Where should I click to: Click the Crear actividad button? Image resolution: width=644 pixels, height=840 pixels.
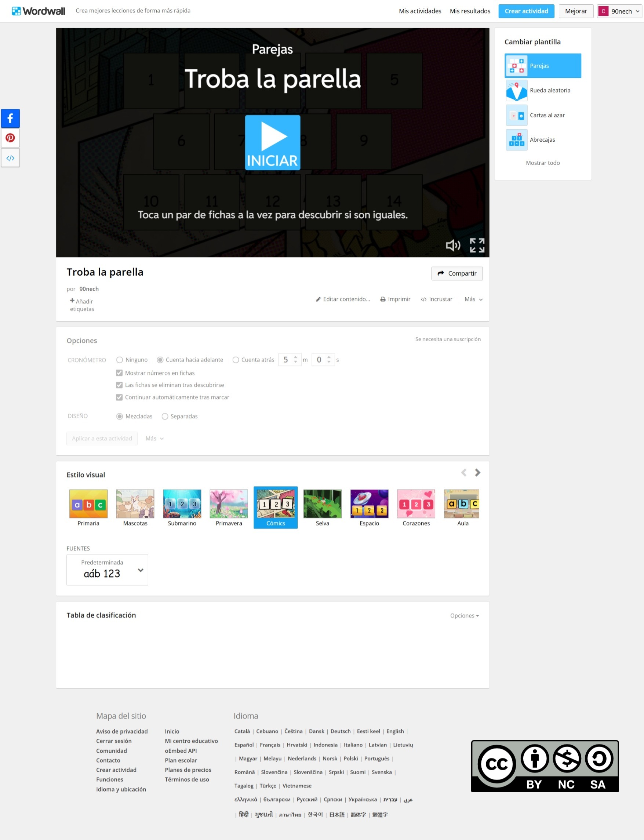click(526, 11)
